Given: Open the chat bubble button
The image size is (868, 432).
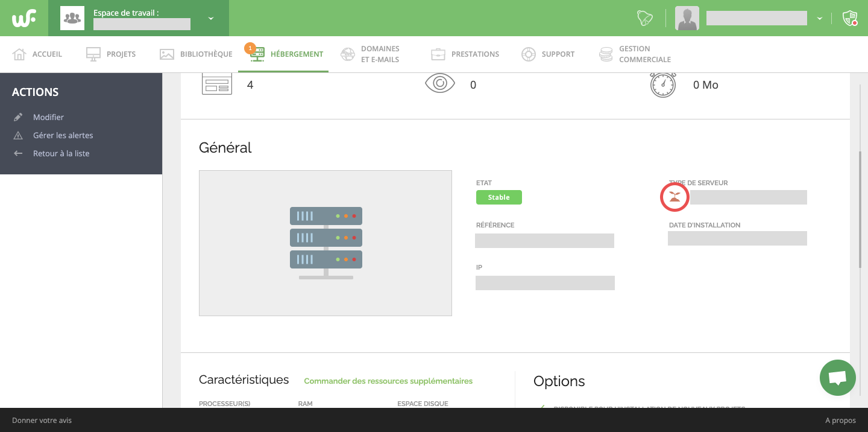Looking at the screenshot, I should (838, 378).
